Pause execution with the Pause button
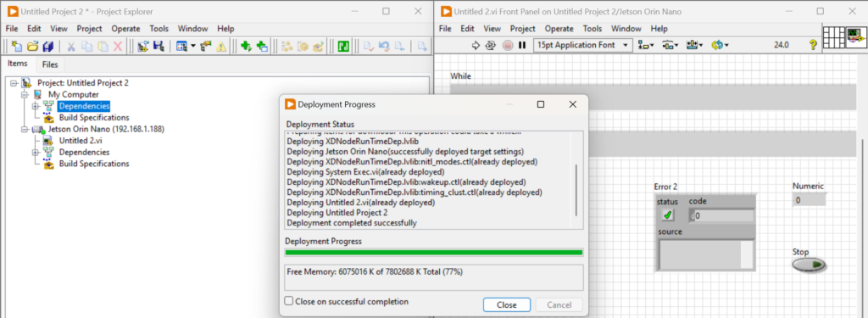Viewport: 868px width, 318px height. [521, 46]
